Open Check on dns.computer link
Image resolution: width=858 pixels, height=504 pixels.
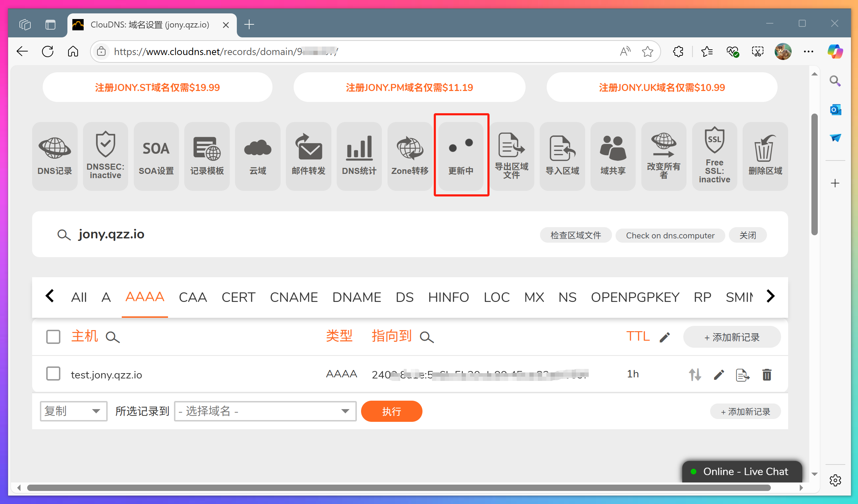[670, 235]
